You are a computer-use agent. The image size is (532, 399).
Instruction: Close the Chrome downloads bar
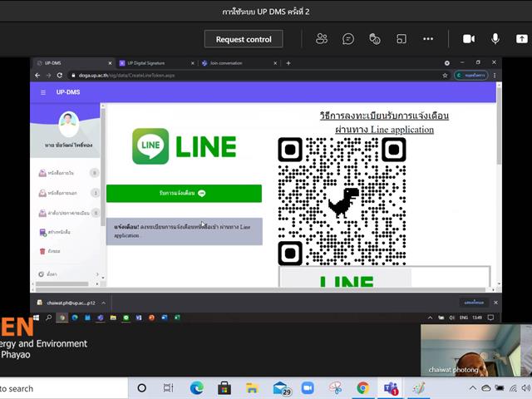(495, 303)
